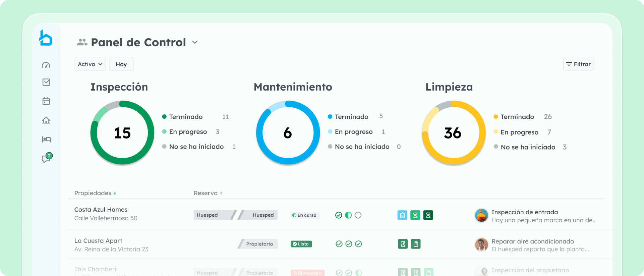Open the dashboard gauge icon in sidebar
This screenshot has width=644, height=276.
pyautogui.click(x=46, y=65)
